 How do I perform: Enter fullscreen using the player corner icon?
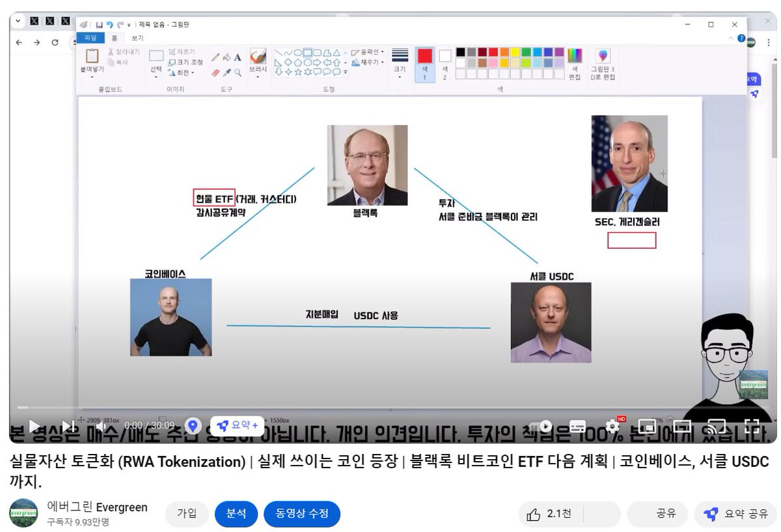(x=752, y=427)
